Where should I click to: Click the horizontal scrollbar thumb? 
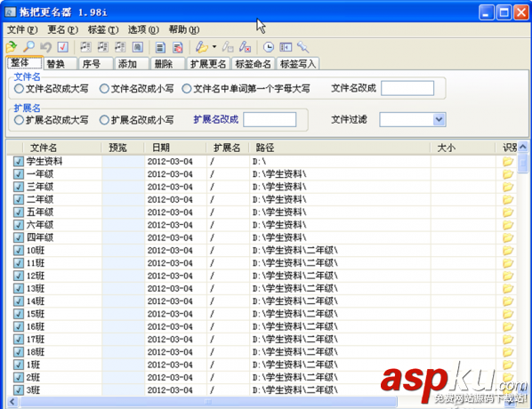point(208,402)
